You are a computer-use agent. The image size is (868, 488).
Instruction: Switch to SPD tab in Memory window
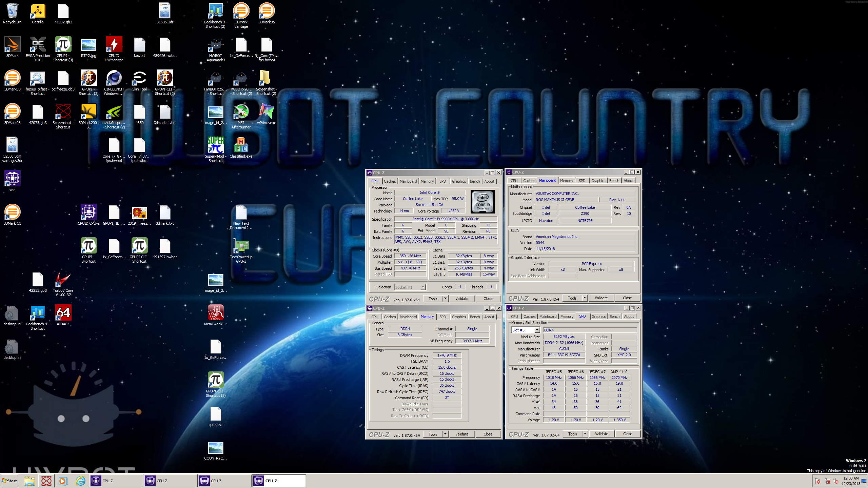click(442, 317)
